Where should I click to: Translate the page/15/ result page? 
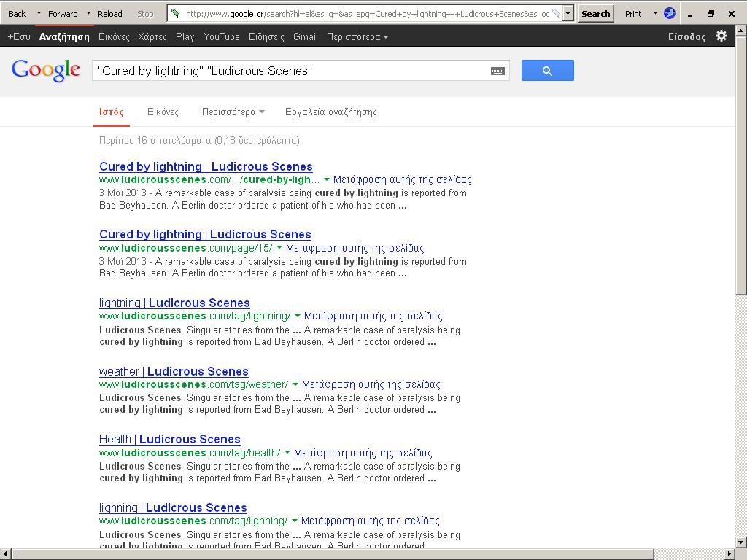click(355, 248)
